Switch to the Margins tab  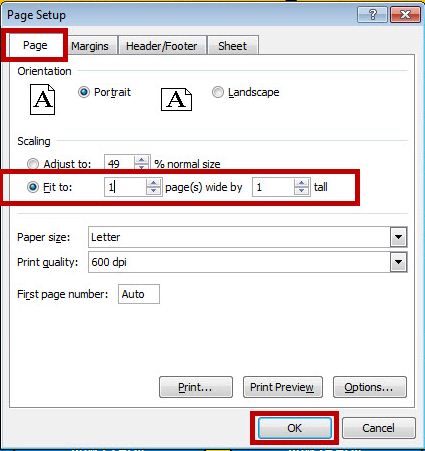tap(90, 46)
